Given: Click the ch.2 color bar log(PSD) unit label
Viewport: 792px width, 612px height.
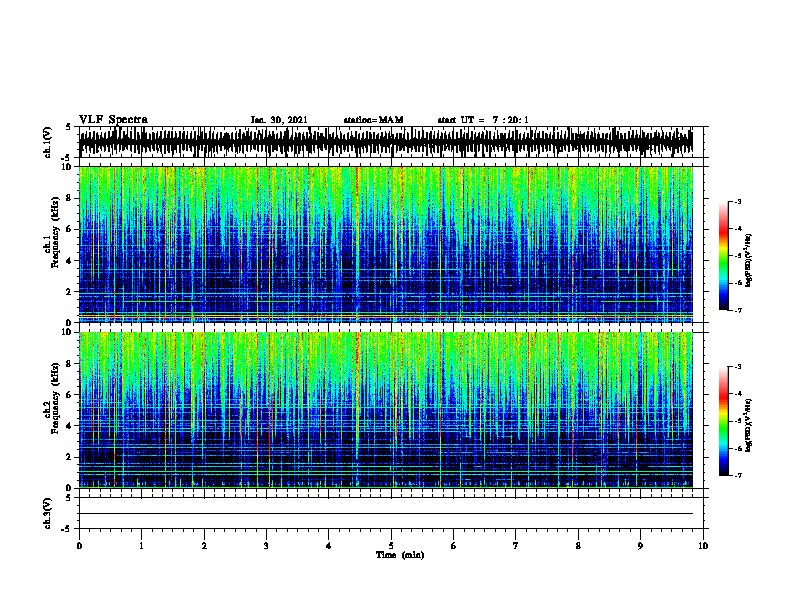Looking at the screenshot, I should (748, 425).
